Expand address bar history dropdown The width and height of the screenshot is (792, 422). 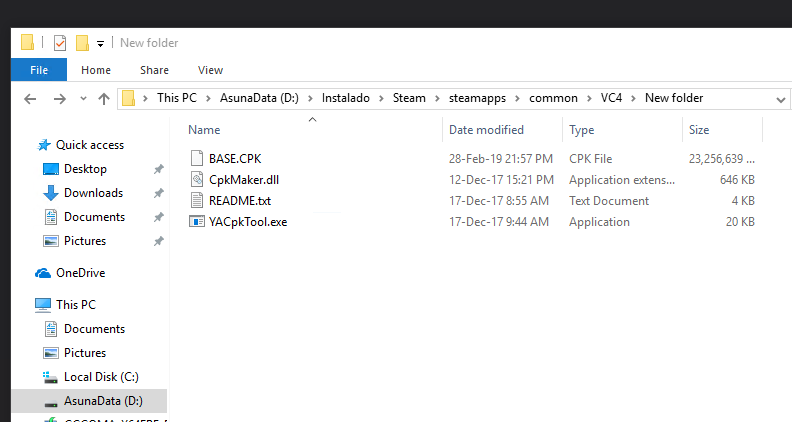click(x=780, y=99)
